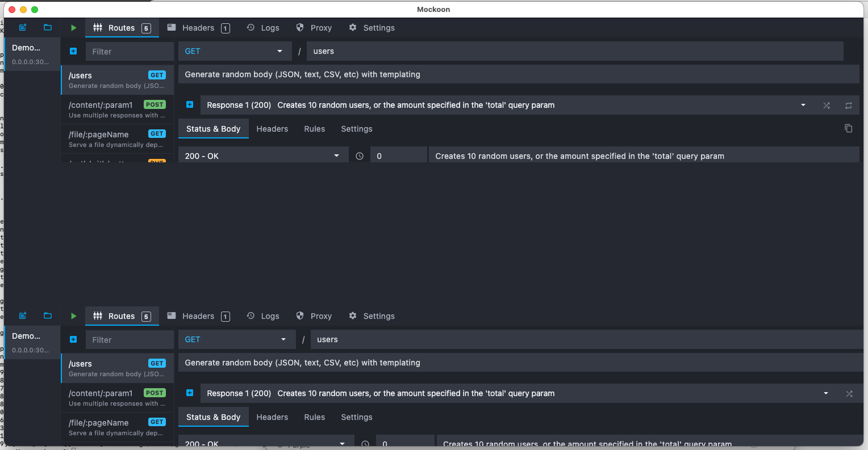Toggle random responses in the bottom panel

pos(849,393)
